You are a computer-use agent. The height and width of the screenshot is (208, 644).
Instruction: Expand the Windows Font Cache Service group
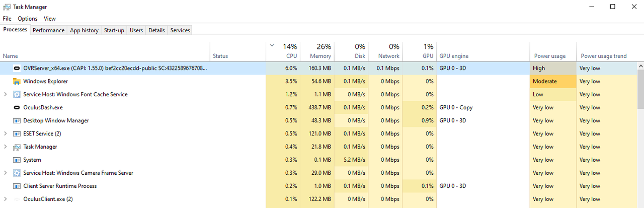6,94
